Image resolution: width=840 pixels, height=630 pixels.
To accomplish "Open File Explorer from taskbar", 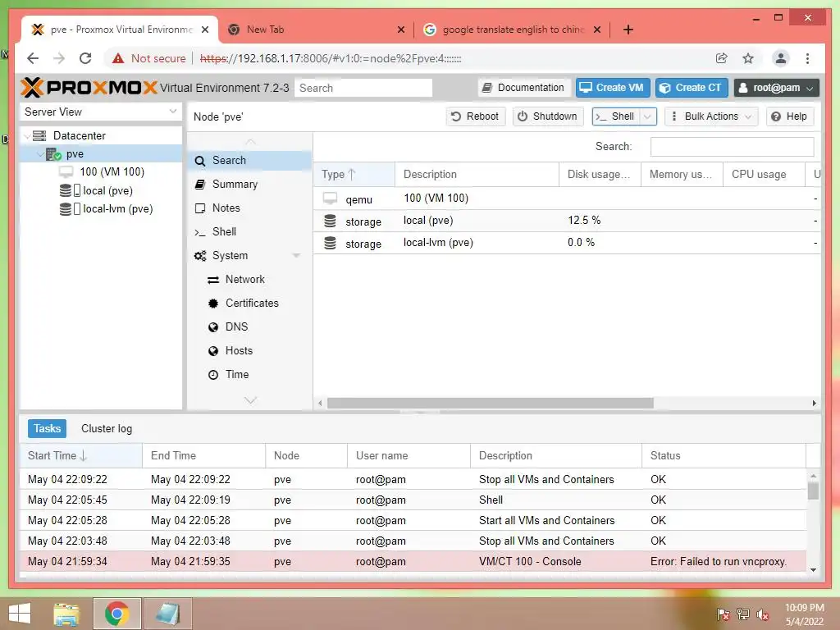I will pyautogui.click(x=66, y=614).
